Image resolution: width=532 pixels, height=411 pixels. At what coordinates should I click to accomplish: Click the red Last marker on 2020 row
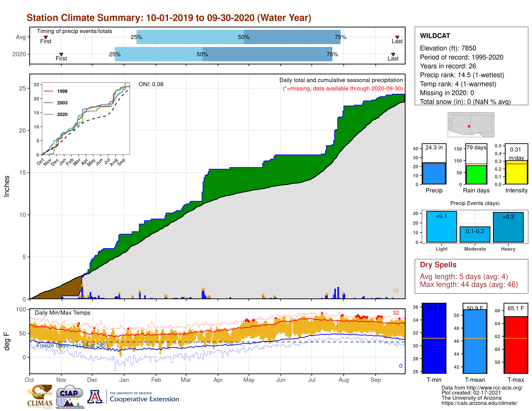tap(393, 54)
